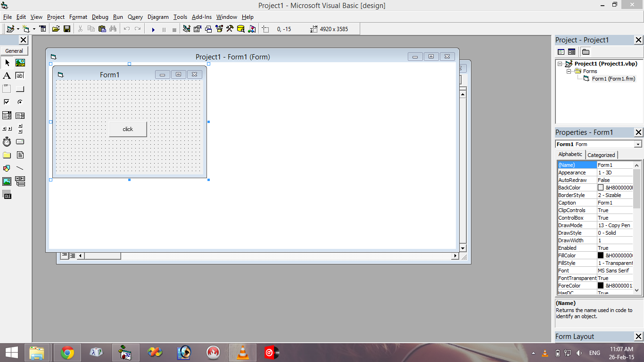Click the Enabled property row
The image size is (644, 362).
(595, 248)
